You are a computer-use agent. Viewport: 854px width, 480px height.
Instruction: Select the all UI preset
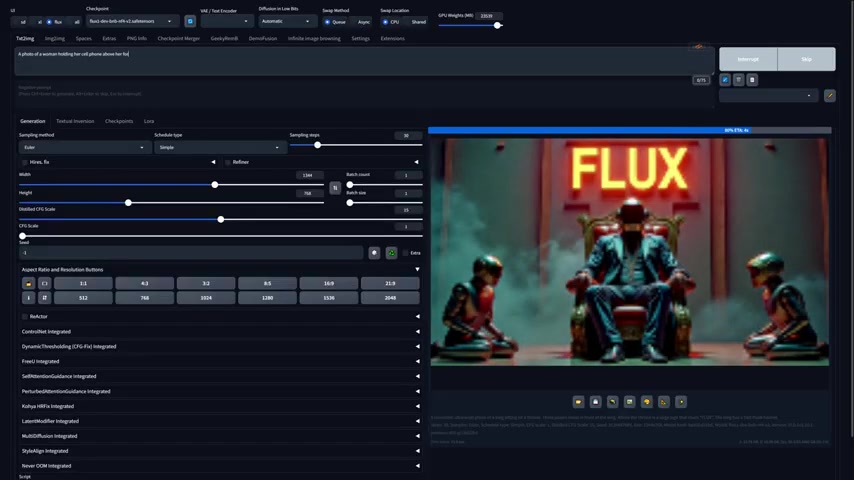75,22
